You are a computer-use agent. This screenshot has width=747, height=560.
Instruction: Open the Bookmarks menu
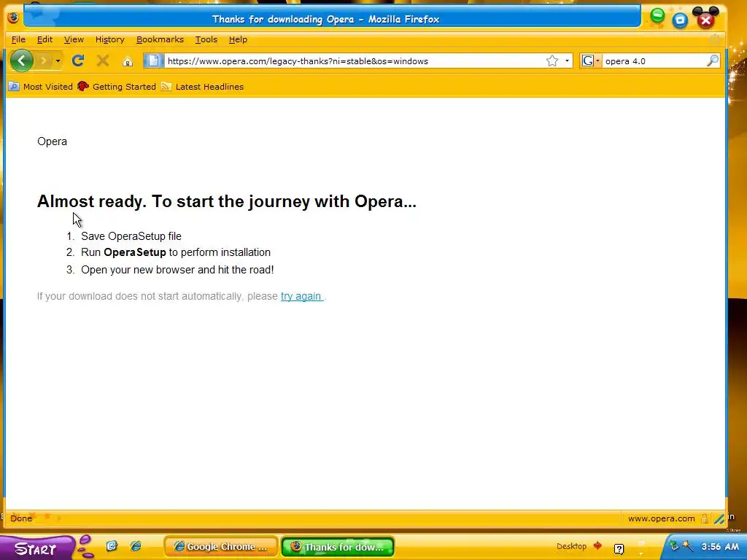[x=160, y=39]
